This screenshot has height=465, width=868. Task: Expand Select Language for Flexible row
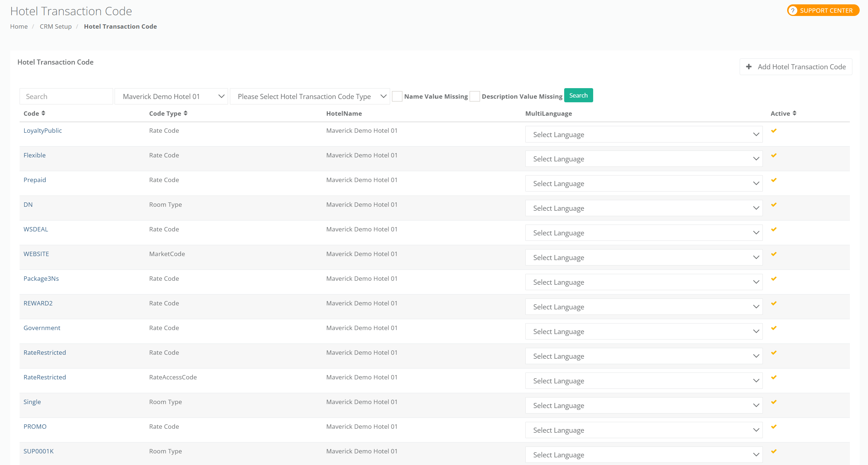[x=644, y=159]
